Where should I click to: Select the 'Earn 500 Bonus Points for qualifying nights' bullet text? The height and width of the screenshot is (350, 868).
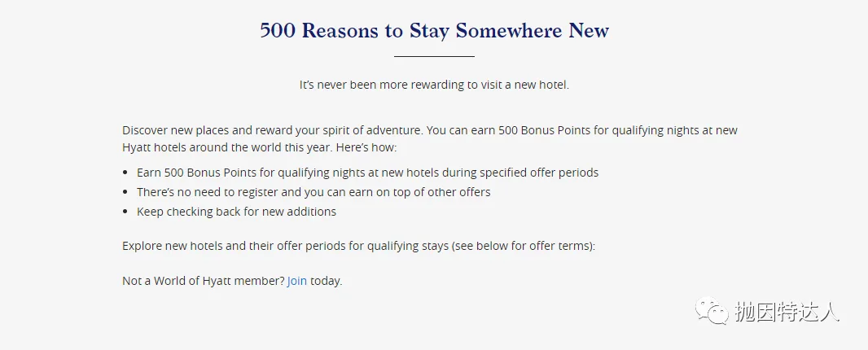click(367, 173)
